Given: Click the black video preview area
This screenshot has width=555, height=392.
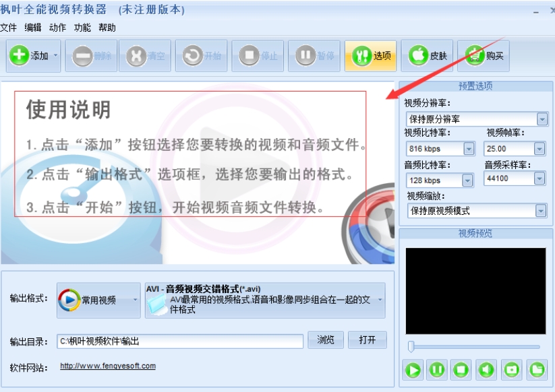Looking at the screenshot, I should pyautogui.click(x=475, y=291).
